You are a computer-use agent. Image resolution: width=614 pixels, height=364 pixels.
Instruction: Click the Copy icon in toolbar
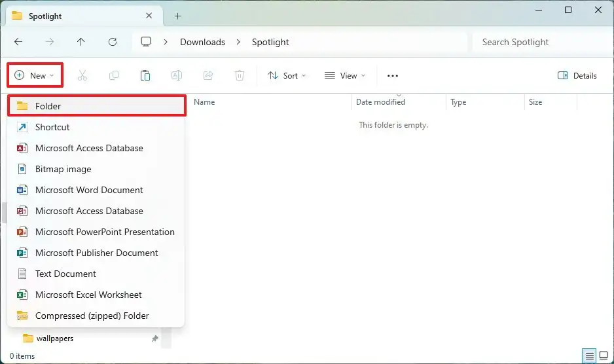[113, 75]
